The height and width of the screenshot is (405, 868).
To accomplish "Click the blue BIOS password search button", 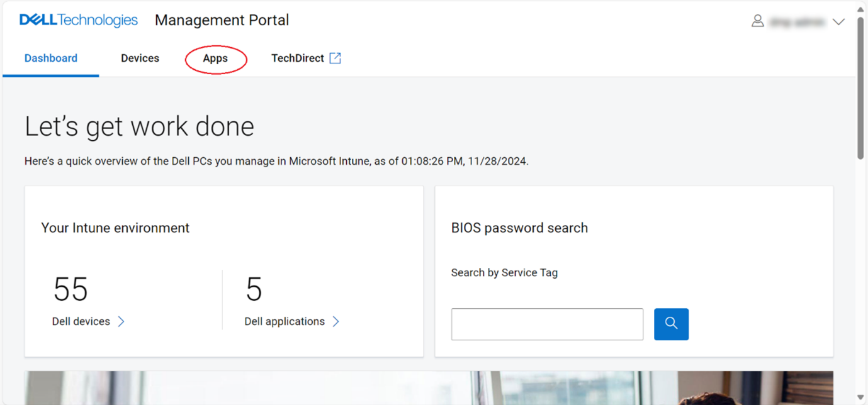I will coord(671,325).
